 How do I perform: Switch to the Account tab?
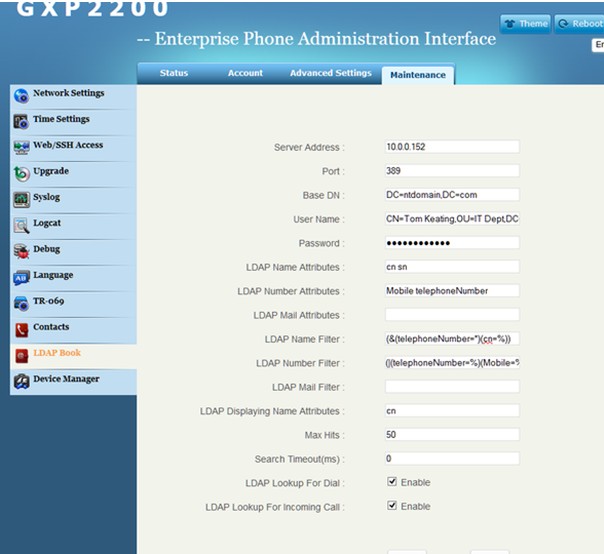pyautogui.click(x=245, y=73)
